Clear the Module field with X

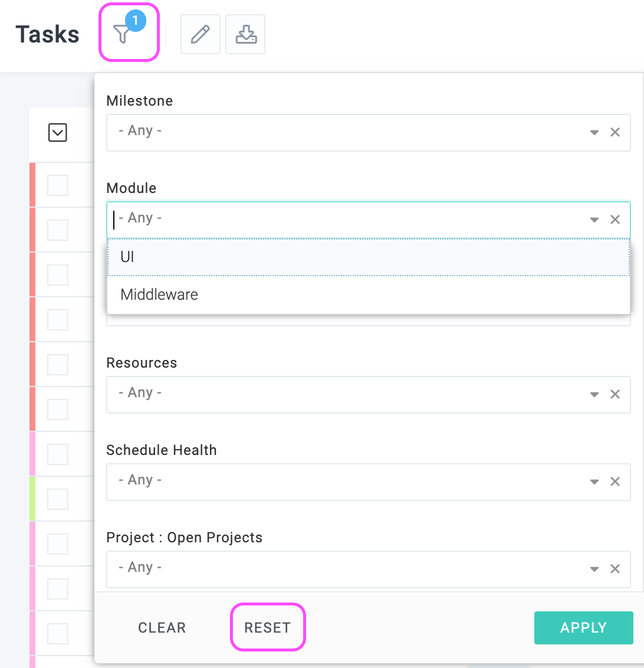(615, 220)
